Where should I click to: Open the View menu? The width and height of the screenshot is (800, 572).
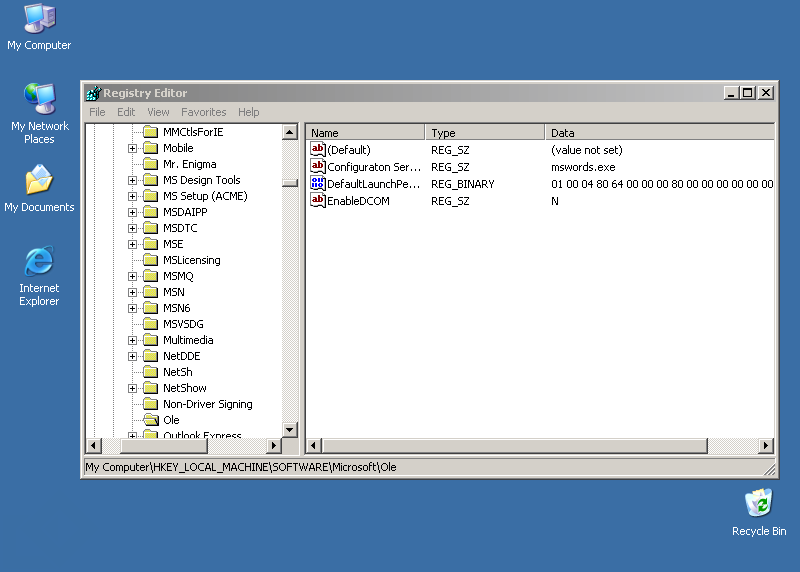(158, 112)
